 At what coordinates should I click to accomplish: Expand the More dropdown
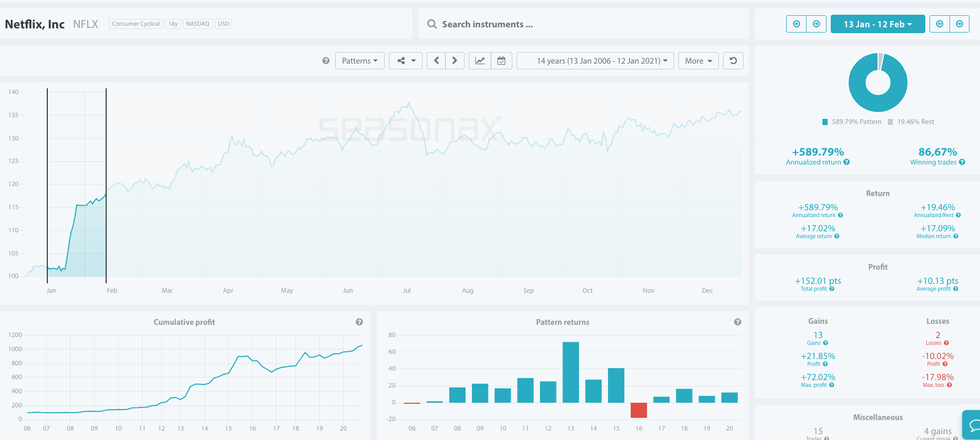[x=698, y=61]
